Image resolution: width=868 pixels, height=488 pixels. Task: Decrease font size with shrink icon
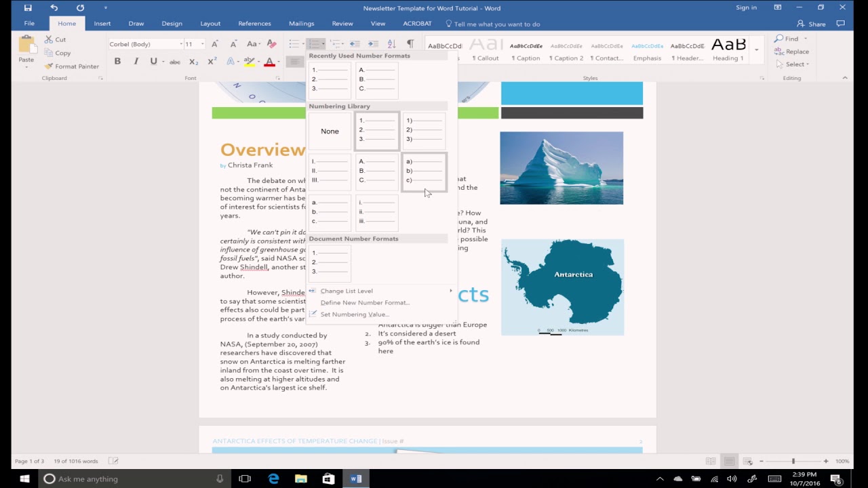coord(232,44)
